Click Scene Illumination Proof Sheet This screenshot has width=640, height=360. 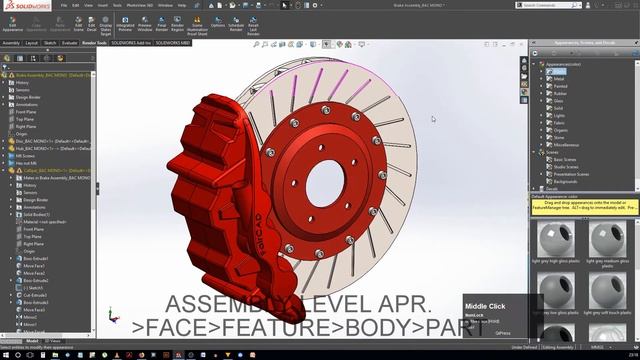(197, 26)
